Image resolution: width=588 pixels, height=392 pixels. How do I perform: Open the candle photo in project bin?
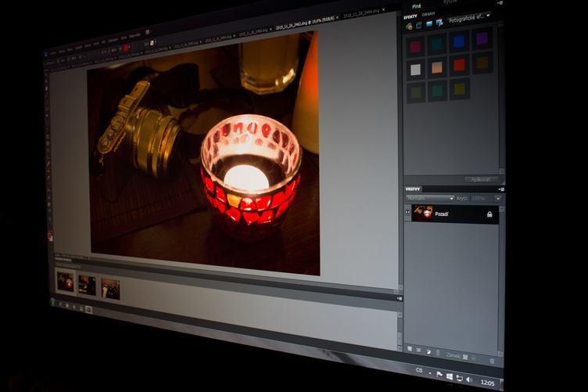click(65, 282)
